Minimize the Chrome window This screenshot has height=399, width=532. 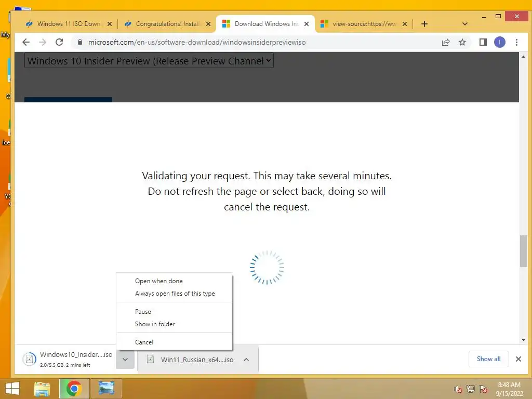(x=484, y=17)
